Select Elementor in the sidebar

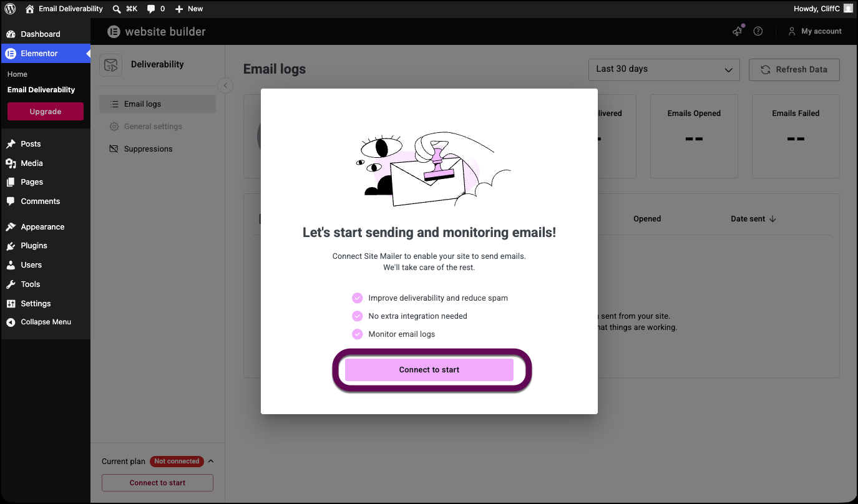tap(46, 54)
